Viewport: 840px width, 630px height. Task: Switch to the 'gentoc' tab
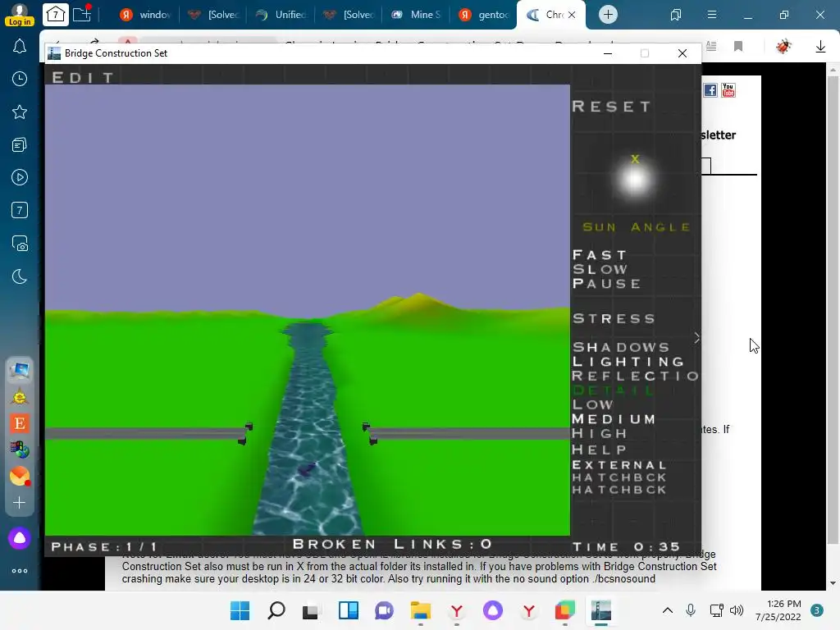click(484, 15)
